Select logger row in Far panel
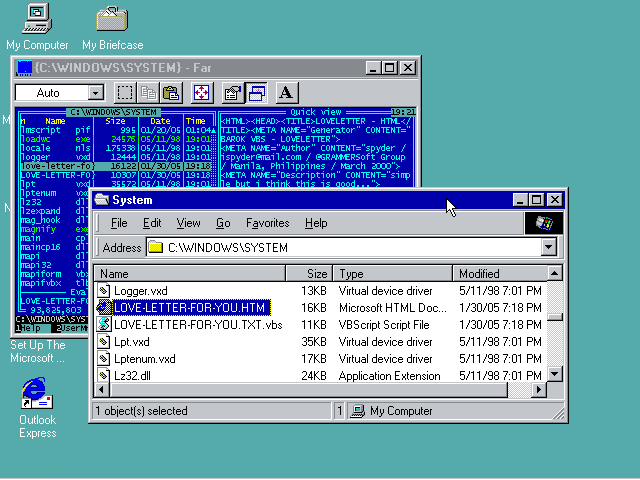The height and width of the screenshot is (480, 640). pos(117,157)
